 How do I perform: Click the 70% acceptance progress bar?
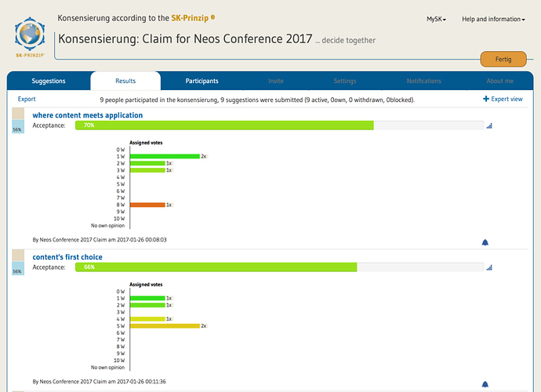pos(224,125)
